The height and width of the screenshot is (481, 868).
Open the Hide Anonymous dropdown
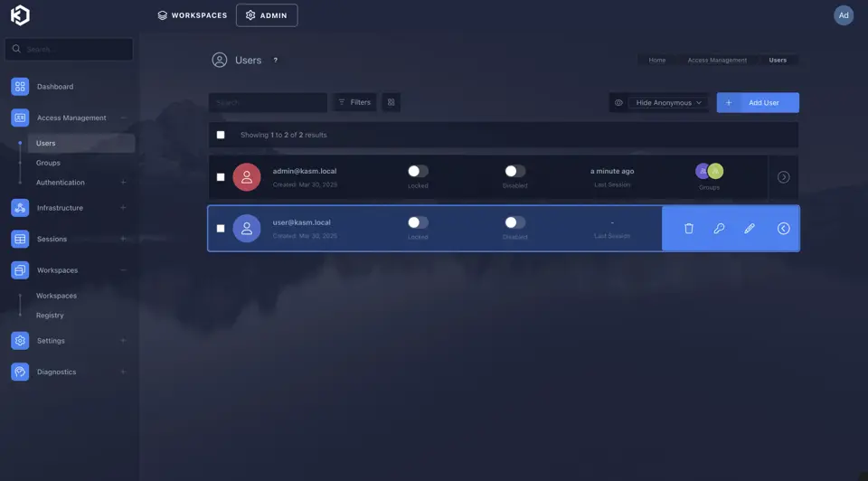pos(668,103)
